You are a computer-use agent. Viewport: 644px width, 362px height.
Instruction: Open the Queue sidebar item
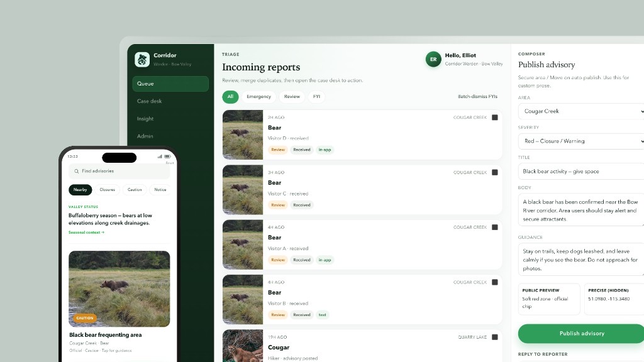170,84
